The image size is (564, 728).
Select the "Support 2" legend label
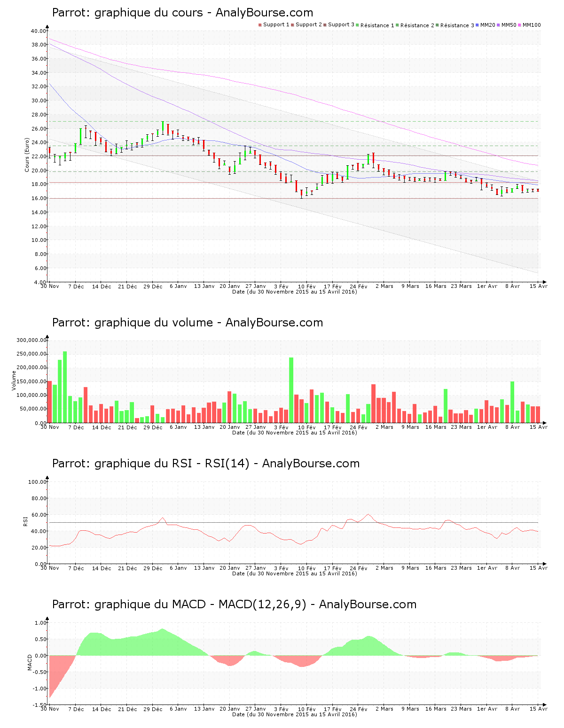[309, 25]
